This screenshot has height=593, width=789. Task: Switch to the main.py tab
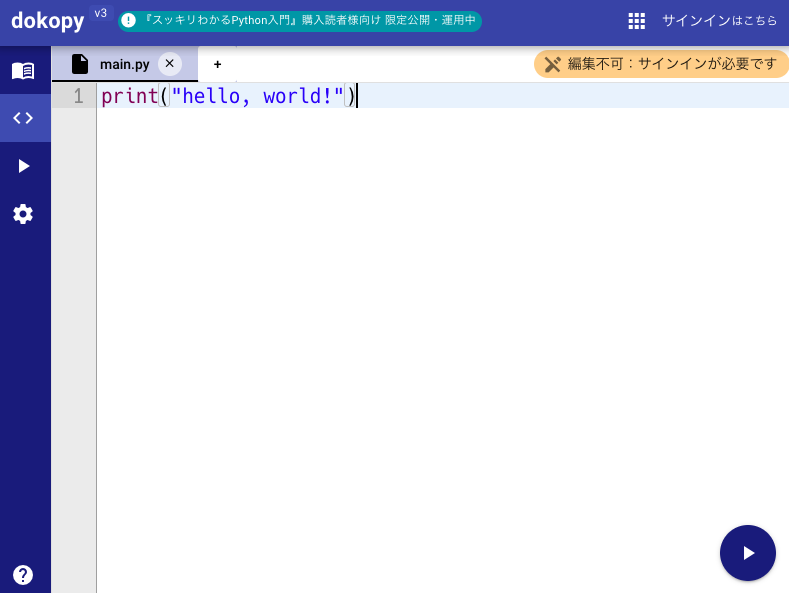pyautogui.click(x=124, y=64)
